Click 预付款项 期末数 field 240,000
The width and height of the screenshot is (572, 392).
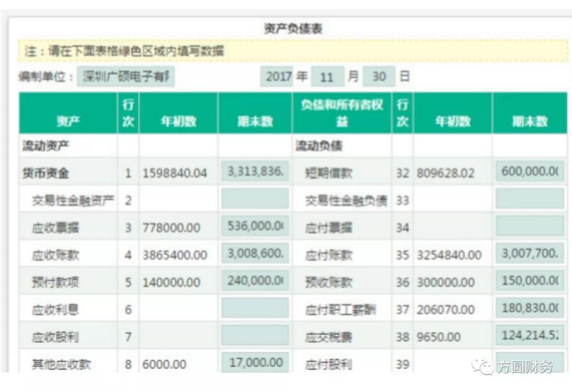[255, 281]
